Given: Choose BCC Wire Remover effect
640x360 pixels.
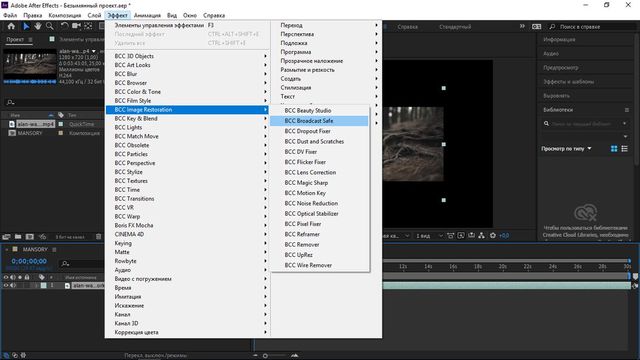Looking at the screenshot, I should 319,265.
